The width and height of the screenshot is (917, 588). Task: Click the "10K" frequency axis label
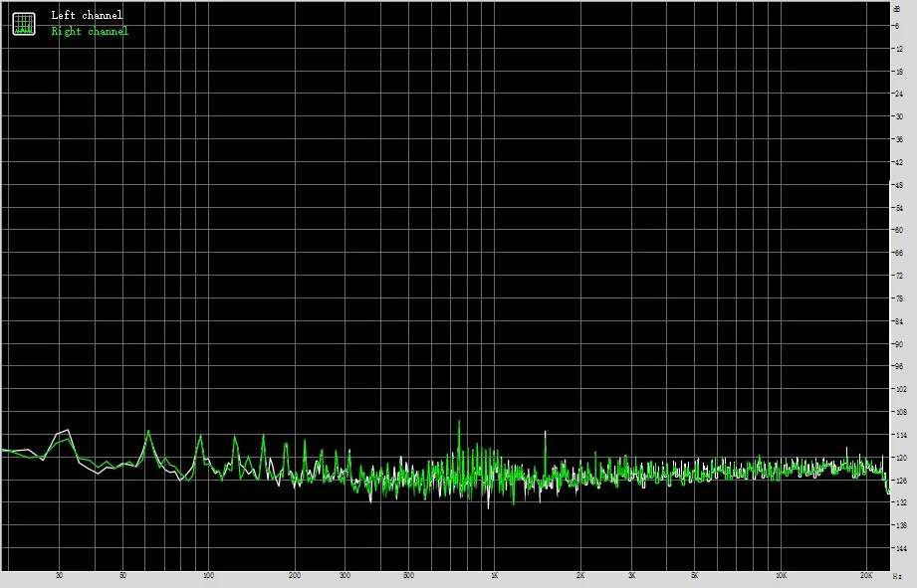click(781, 576)
